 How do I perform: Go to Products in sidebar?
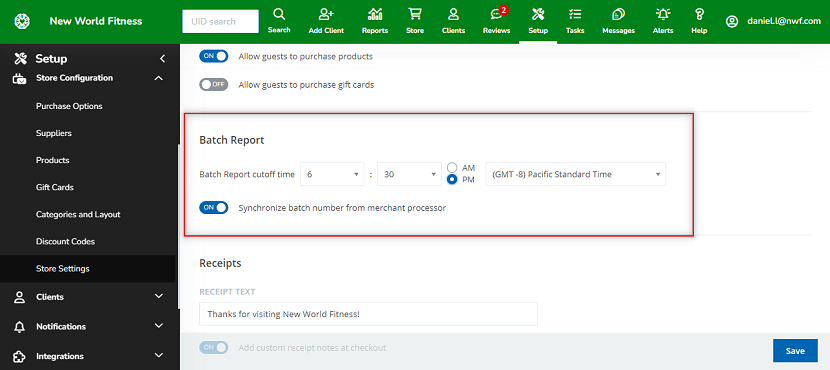coord(52,160)
